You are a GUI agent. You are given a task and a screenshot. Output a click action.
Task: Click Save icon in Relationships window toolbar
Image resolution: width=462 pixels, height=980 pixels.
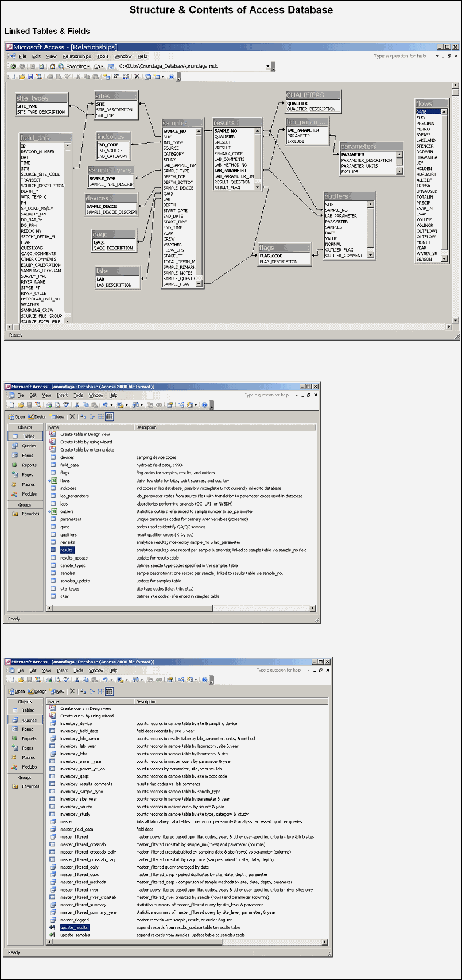click(x=30, y=76)
